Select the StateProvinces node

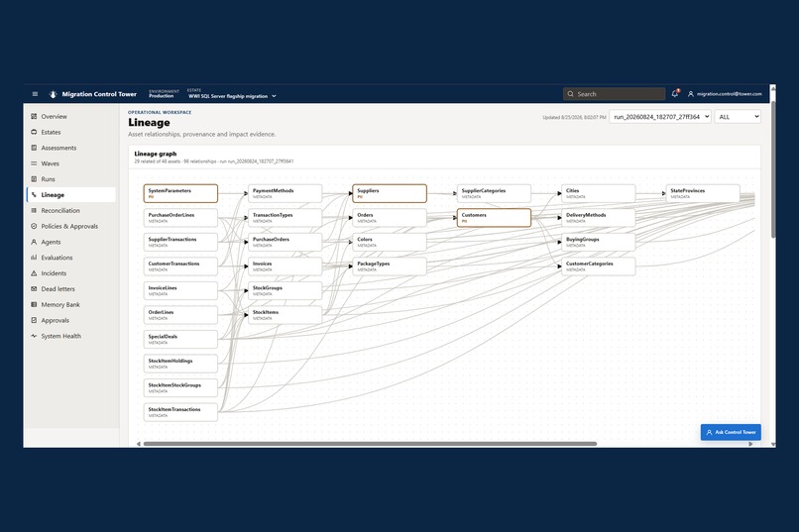(703, 193)
